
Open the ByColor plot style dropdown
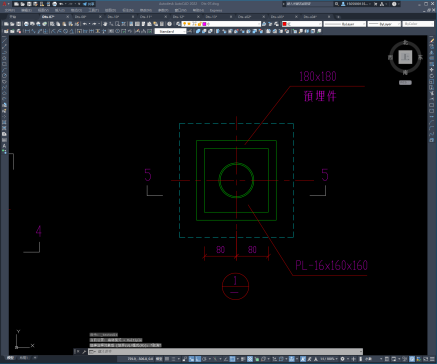tap(418, 24)
